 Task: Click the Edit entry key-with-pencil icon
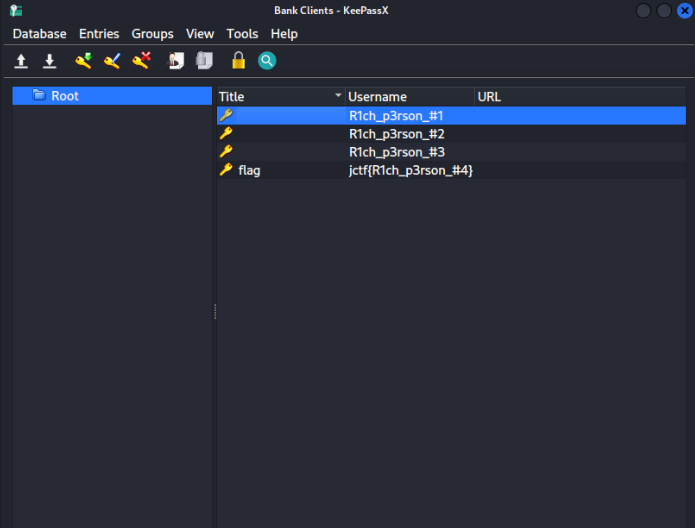coord(112,61)
